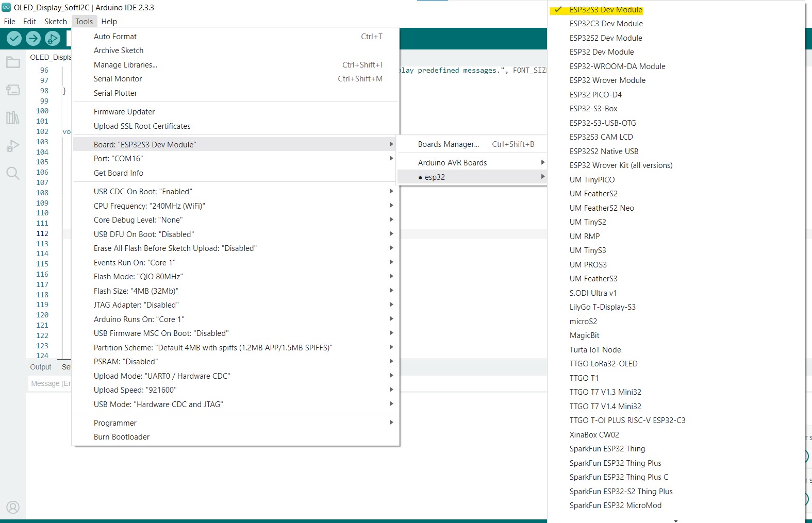
Task: Open the Help menu
Action: (x=109, y=22)
